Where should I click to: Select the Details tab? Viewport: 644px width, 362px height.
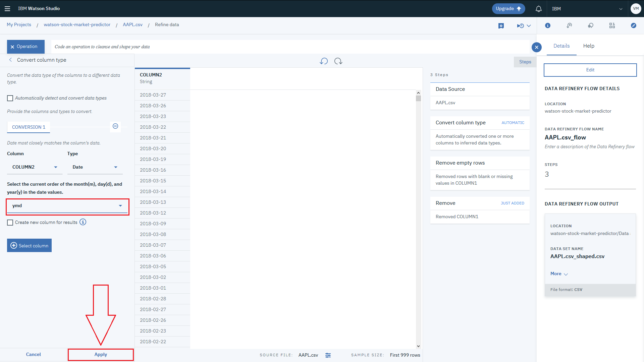click(561, 46)
